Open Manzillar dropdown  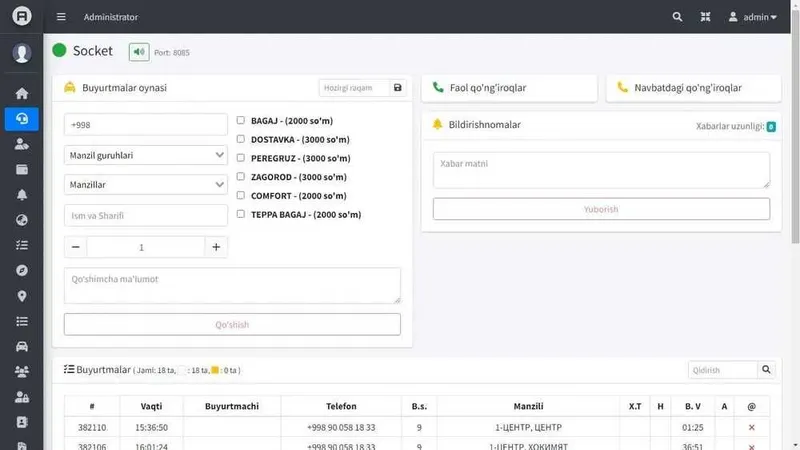[x=146, y=185]
